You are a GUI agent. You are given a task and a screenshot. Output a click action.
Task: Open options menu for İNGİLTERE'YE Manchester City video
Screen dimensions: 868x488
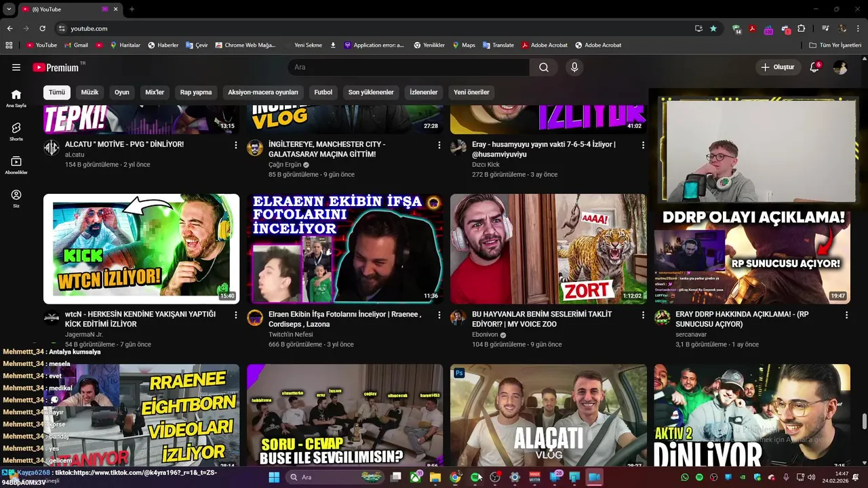coord(439,145)
